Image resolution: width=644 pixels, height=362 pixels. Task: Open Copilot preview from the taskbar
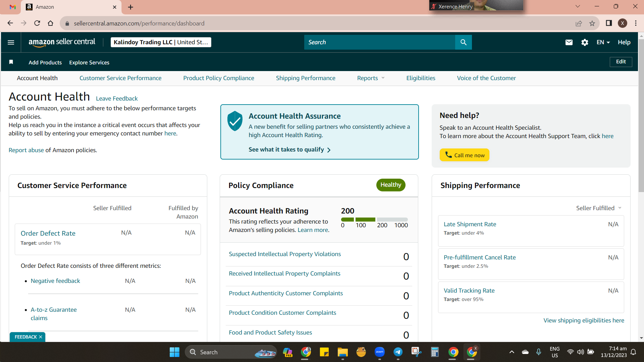[x=287, y=352]
